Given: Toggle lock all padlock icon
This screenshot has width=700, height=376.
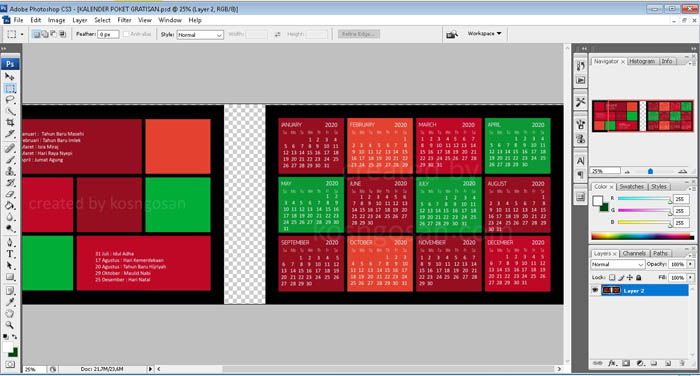Looking at the screenshot, I should pyautogui.click(x=638, y=277).
